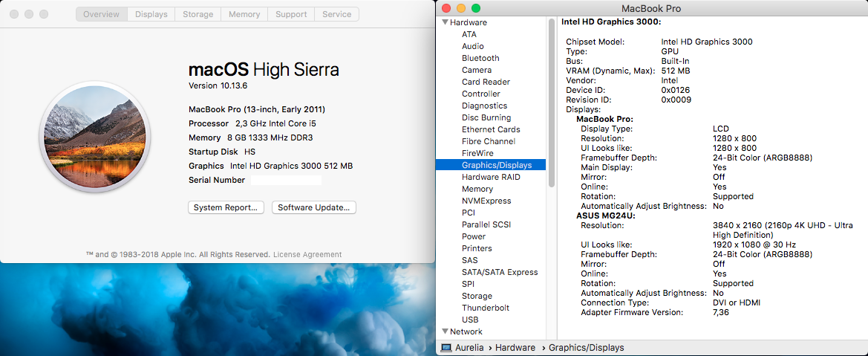
Task: Select SAS in the sidebar
Action: tap(469, 260)
